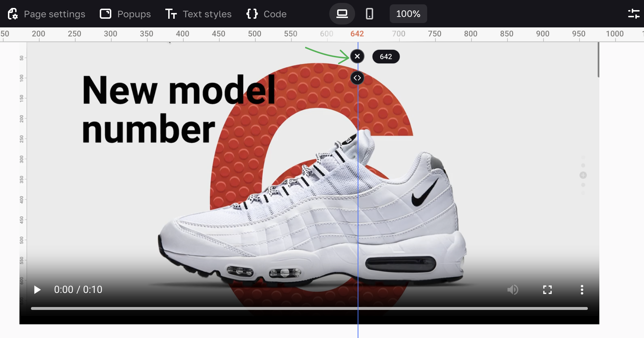Switch to mobile preview mode
The image size is (644, 338).
click(369, 14)
